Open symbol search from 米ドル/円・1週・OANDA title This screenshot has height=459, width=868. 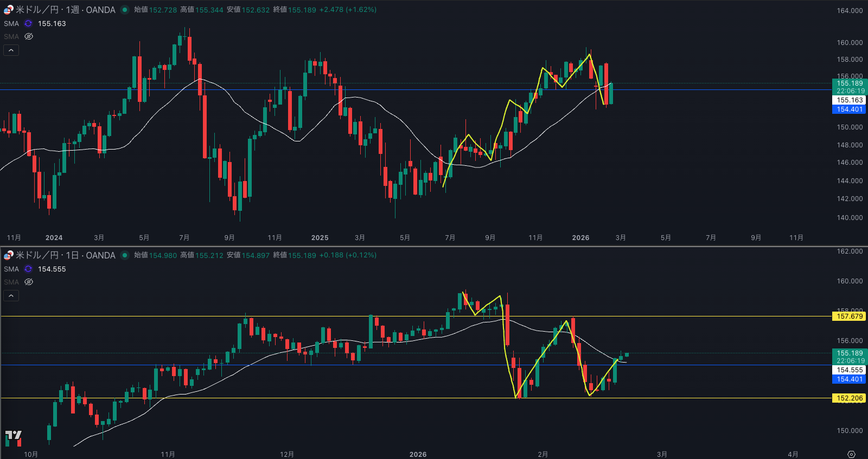(65, 10)
